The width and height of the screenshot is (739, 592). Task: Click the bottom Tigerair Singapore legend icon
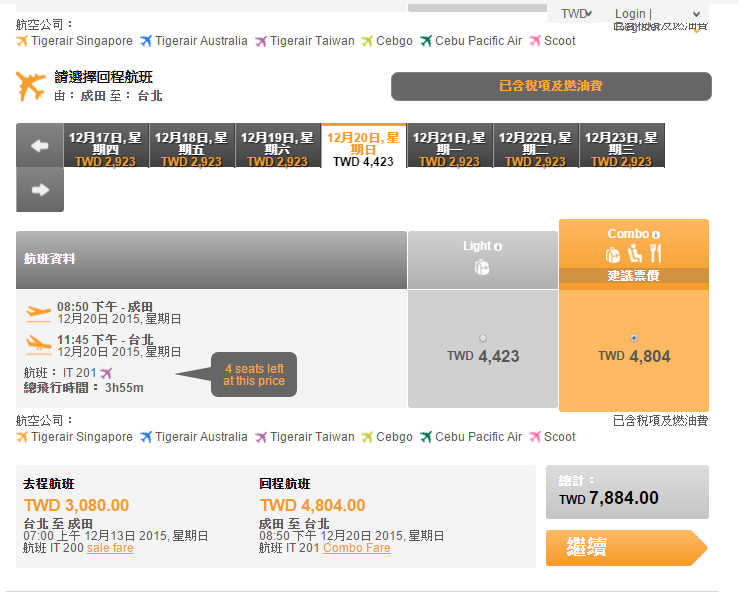point(22,437)
